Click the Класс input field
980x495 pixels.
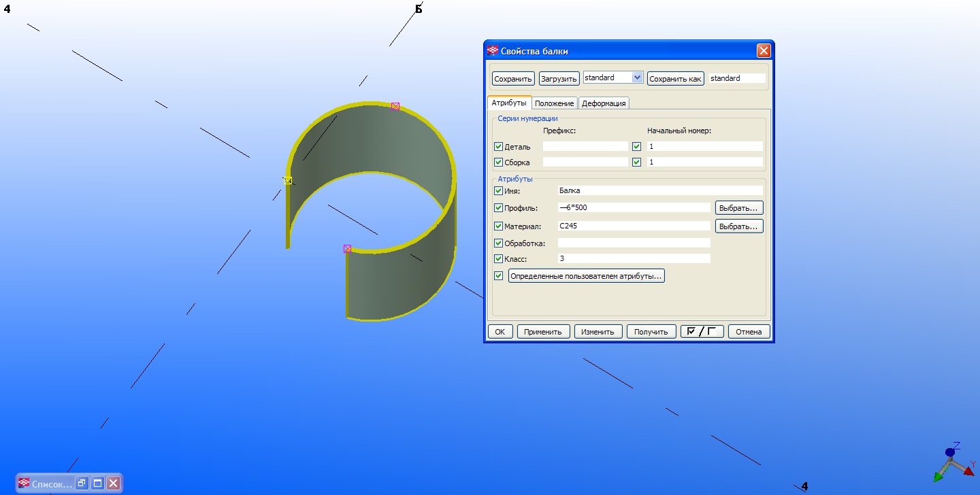point(633,259)
